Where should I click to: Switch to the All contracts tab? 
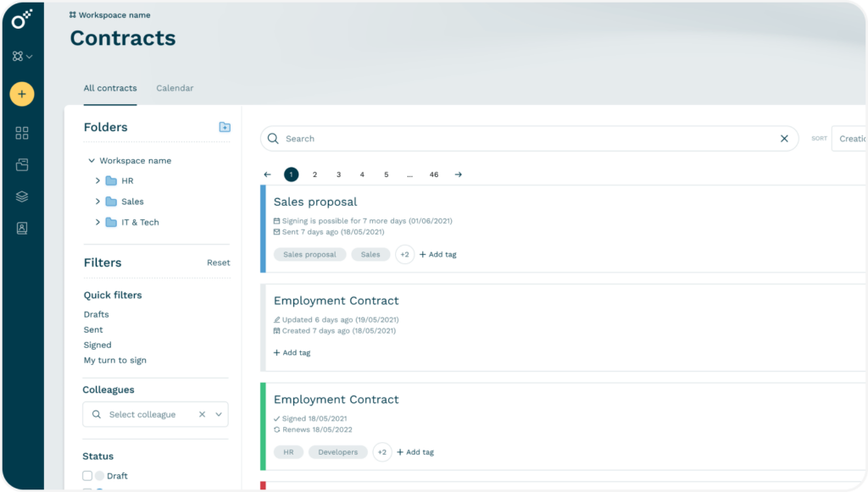click(110, 88)
